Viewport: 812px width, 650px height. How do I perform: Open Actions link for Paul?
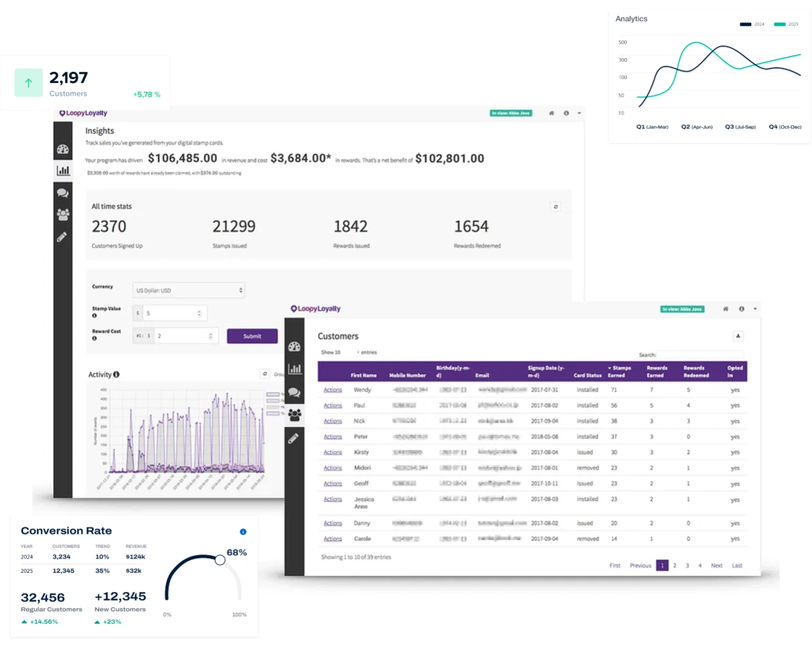click(x=332, y=406)
